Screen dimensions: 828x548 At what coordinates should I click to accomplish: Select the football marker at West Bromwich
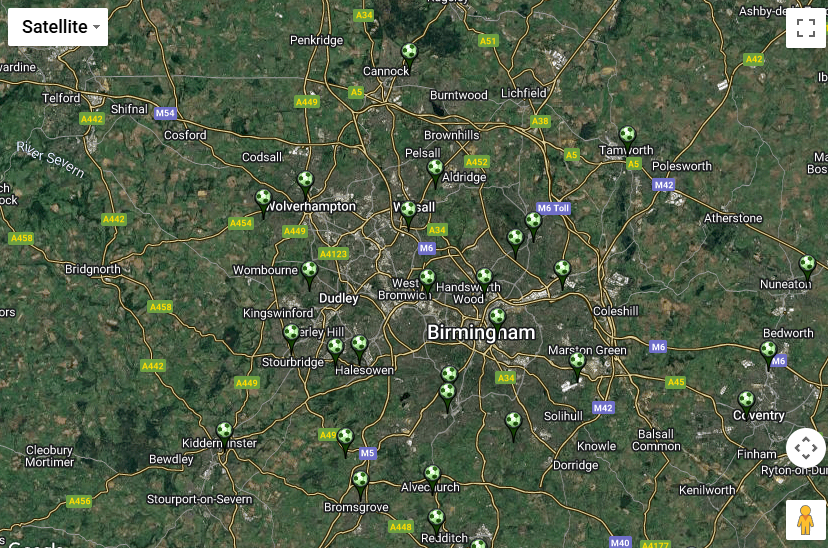point(427,282)
